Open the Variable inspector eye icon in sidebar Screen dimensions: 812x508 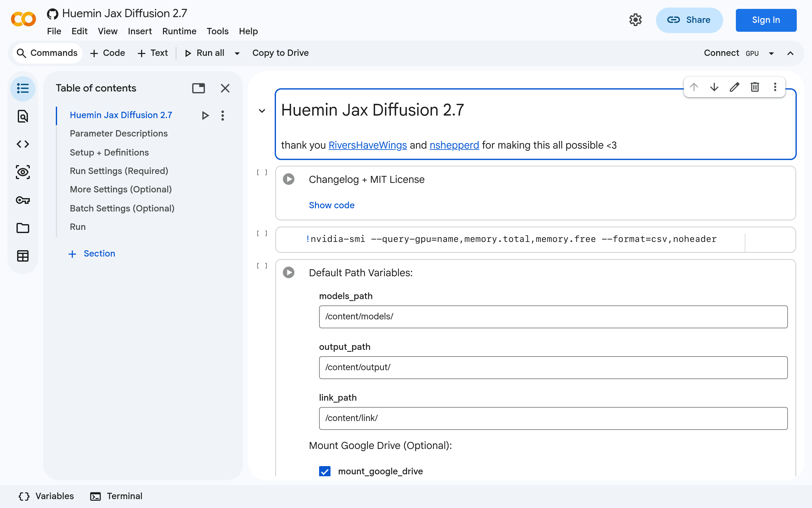[23, 172]
